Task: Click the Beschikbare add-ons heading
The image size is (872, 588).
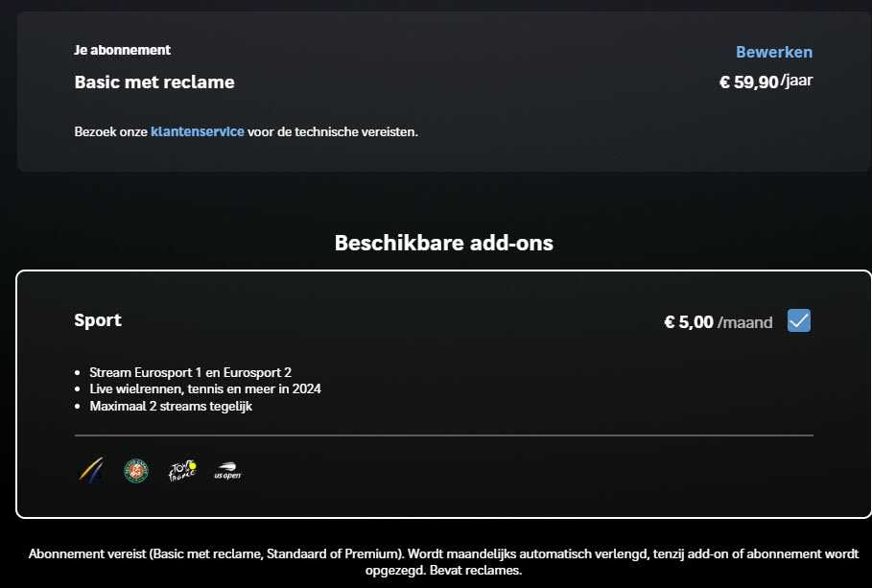Action: pyautogui.click(x=443, y=243)
